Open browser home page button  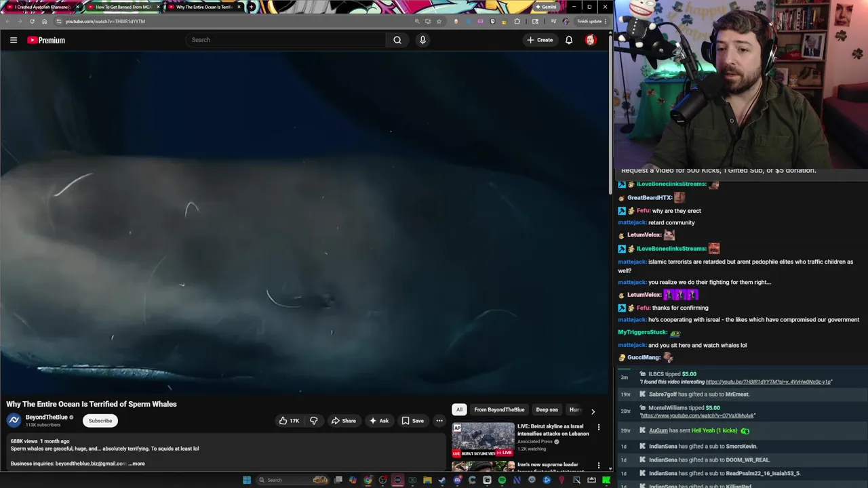[45, 21]
